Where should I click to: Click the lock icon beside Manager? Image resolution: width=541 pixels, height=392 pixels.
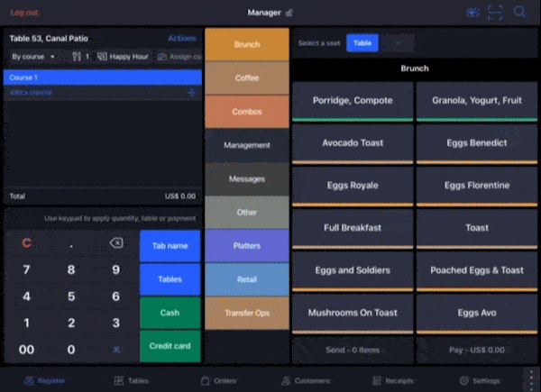[x=289, y=13]
